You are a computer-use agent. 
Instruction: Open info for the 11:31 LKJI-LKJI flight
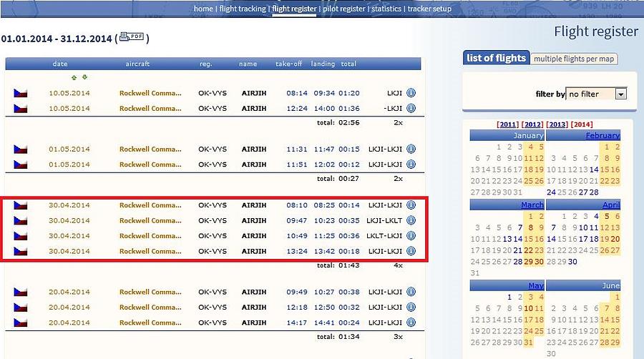[x=411, y=149]
